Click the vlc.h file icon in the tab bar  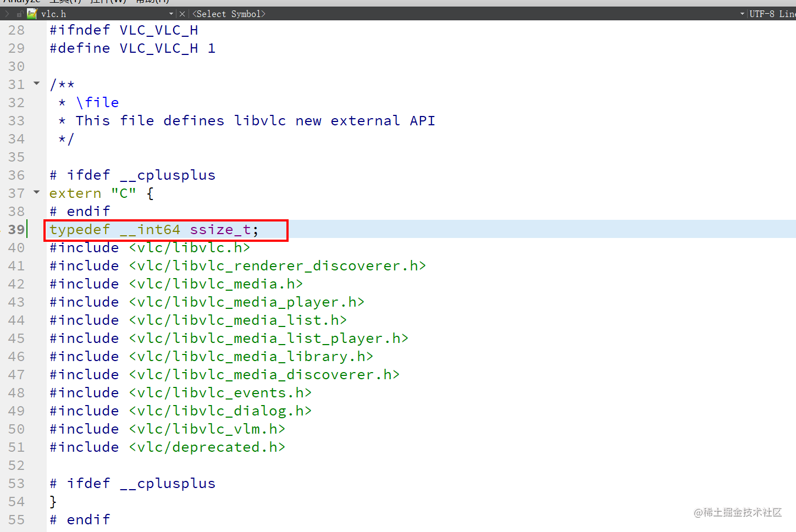point(31,13)
